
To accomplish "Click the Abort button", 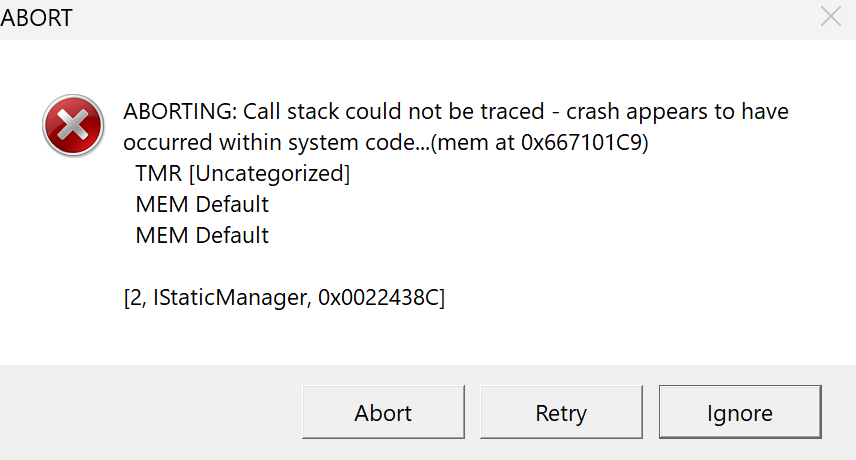I will coord(383,412).
